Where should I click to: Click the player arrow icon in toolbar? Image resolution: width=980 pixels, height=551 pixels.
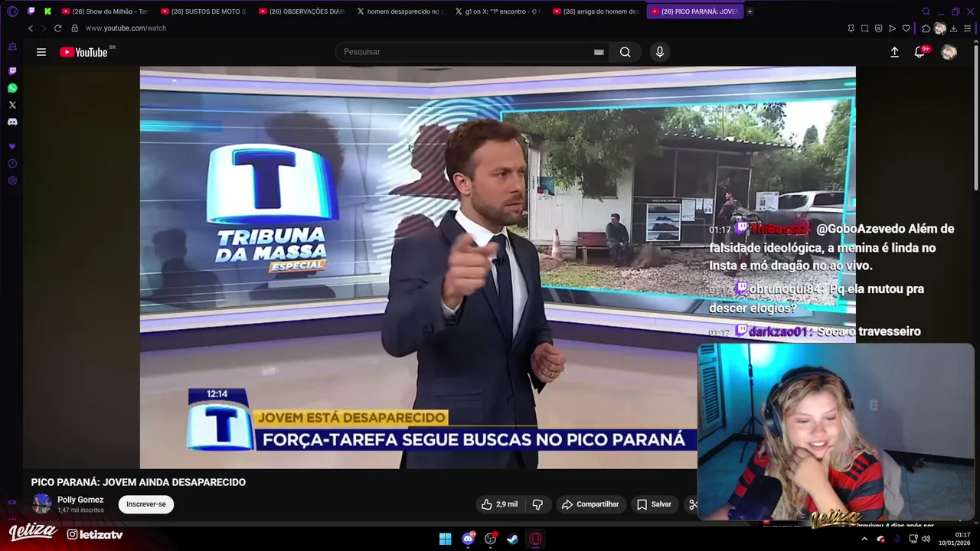click(892, 28)
